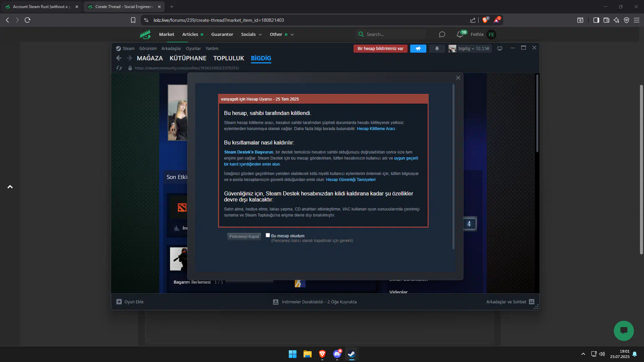Open Leo AI sparkle icon
The width and height of the screenshot is (644, 362).
tap(616, 20)
